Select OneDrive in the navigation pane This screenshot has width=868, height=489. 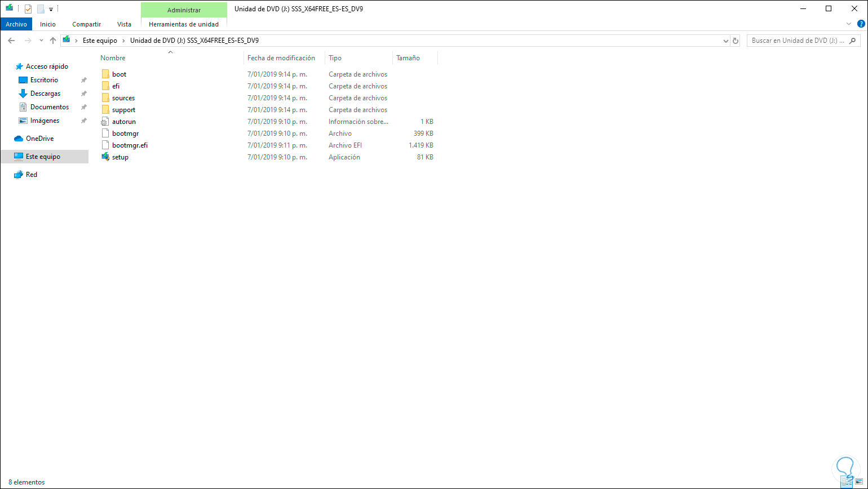(x=39, y=139)
